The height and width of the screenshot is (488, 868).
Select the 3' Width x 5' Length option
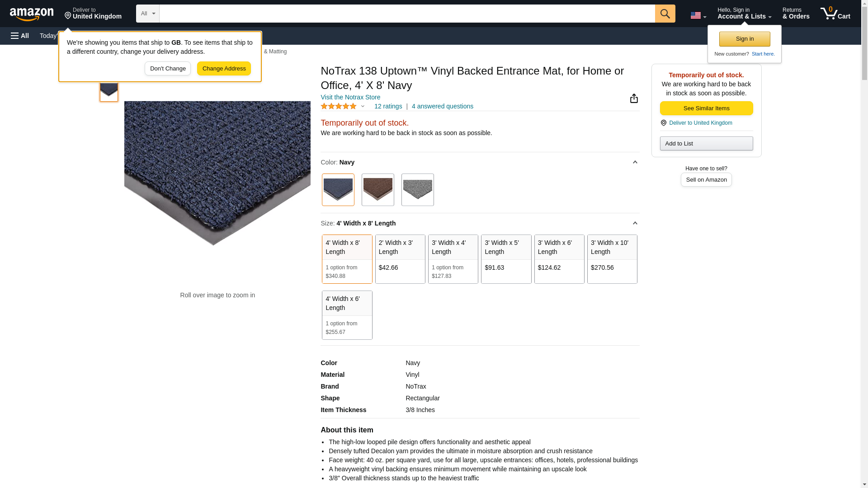506,259
